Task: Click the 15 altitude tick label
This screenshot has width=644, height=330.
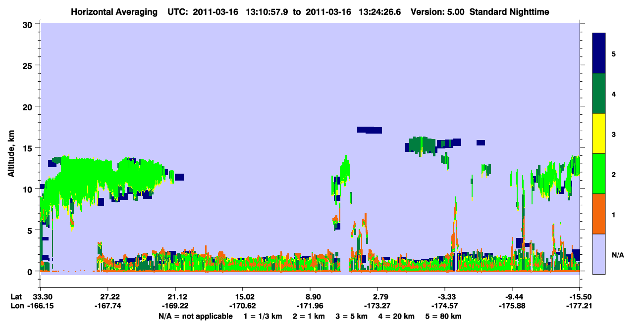Action: [x=29, y=148]
